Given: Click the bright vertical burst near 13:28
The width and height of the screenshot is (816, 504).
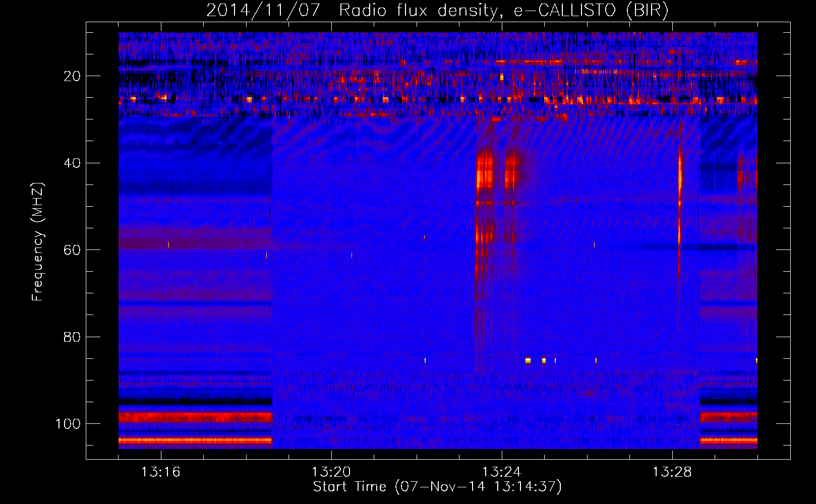Looking at the screenshot, I should pos(680,202).
